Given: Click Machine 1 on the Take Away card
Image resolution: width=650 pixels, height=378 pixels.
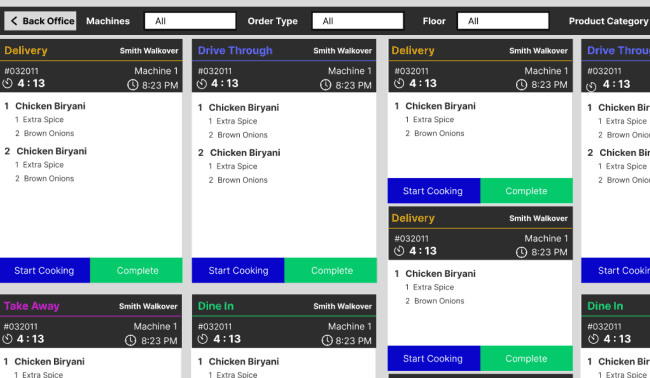Looking at the screenshot, I should 155,327.
